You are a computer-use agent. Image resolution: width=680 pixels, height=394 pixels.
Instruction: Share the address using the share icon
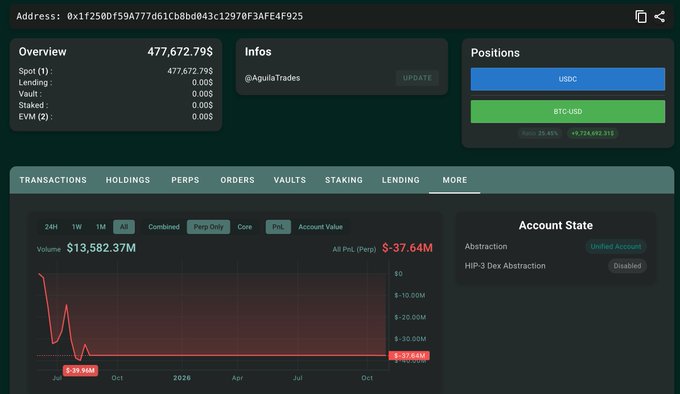point(660,16)
